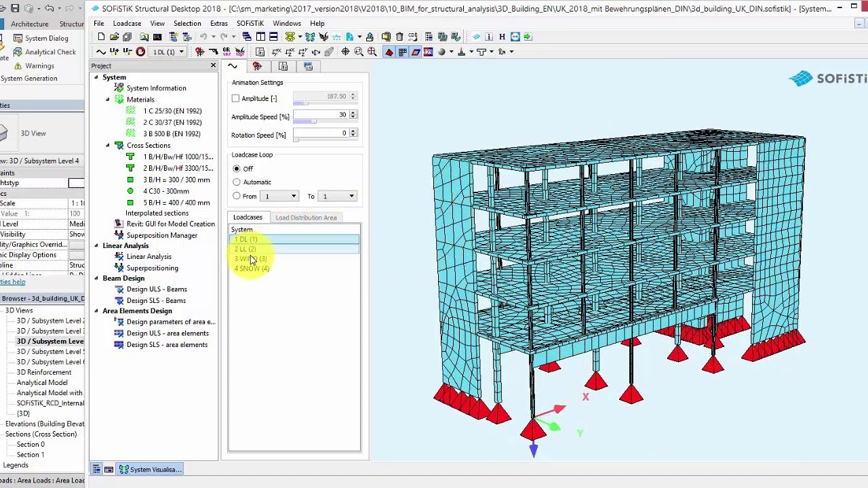The width and height of the screenshot is (868, 488).
Task: Click the red 123 numbers display icon
Action: [429, 52]
